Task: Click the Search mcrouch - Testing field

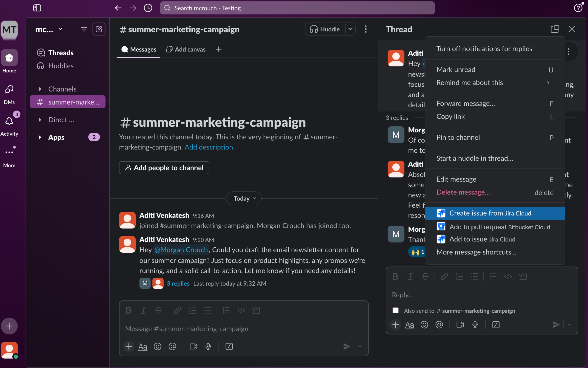Action: [297, 8]
